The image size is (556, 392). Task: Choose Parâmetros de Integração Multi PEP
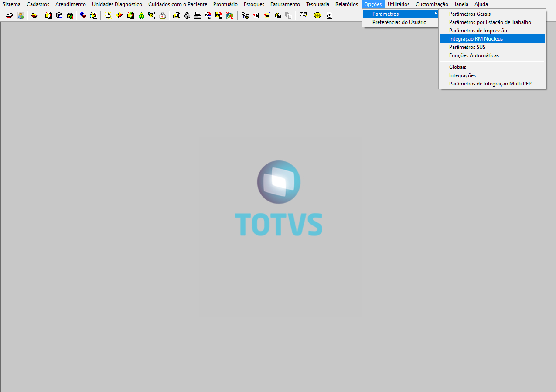click(492, 84)
